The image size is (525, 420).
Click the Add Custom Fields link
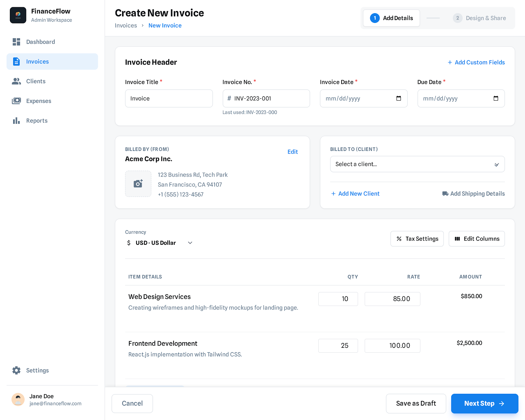[x=476, y=62]
